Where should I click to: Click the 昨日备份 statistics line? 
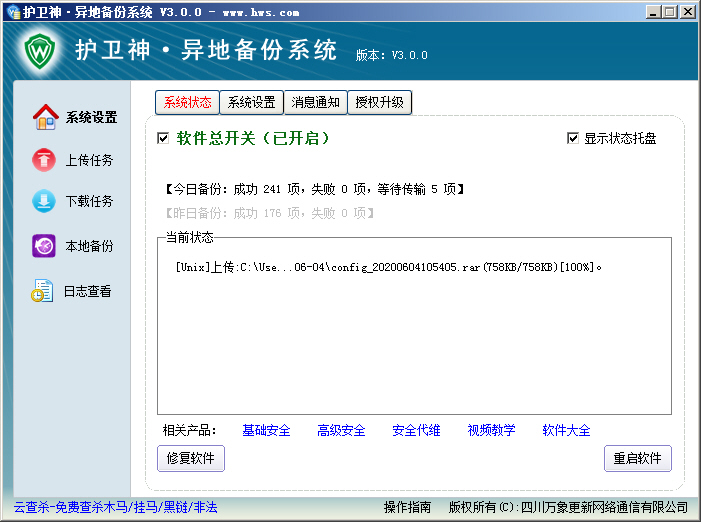[x=270, y=213]
